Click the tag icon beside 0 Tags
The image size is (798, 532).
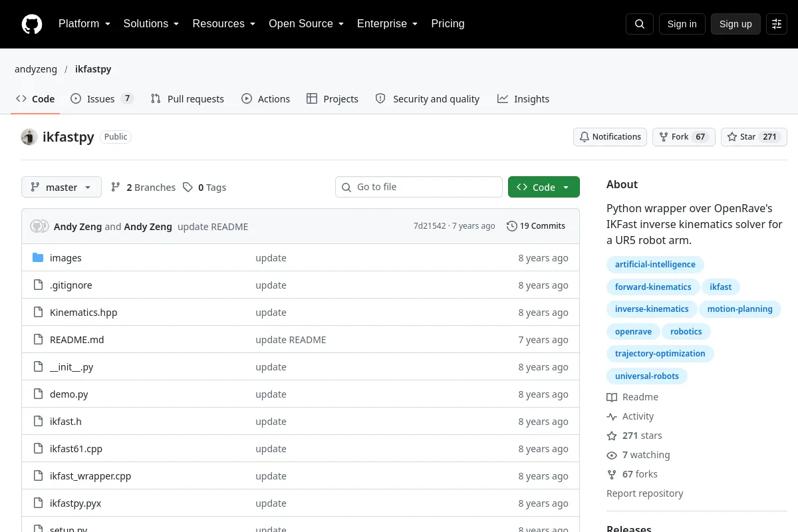pyautogui.click(x=188, y=188)
